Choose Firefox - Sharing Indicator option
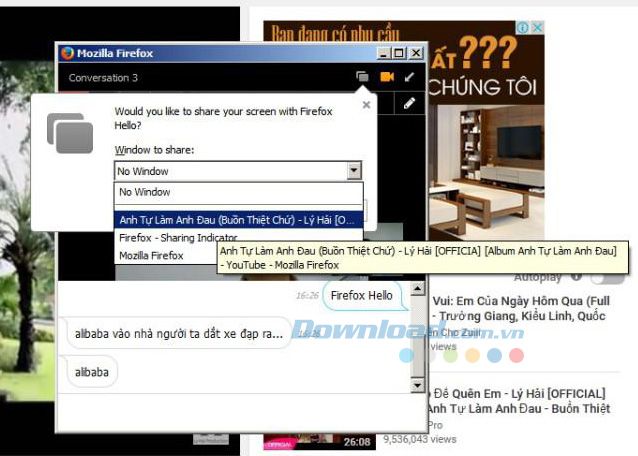 pyautogui.click(x=178, y=238)
